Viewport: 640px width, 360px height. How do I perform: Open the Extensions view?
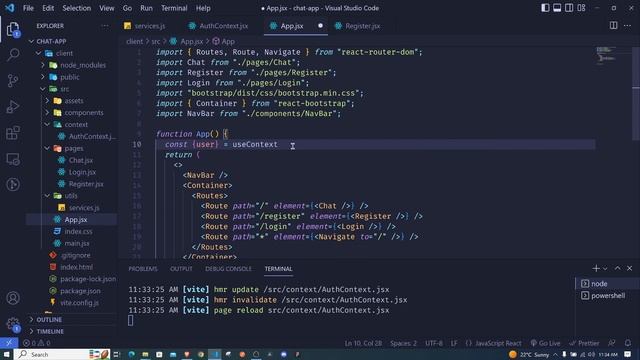click(x=13, y=133)
